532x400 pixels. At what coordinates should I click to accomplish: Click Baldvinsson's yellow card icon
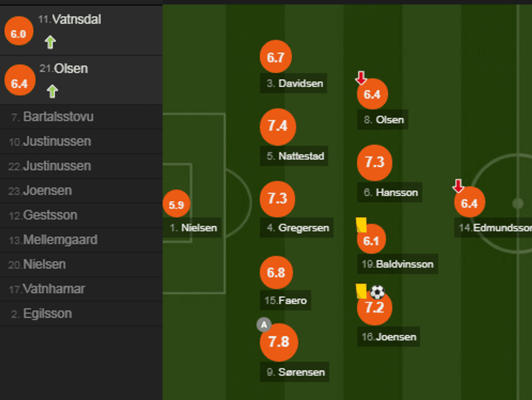pyautogui.click(x=362, y=224)
